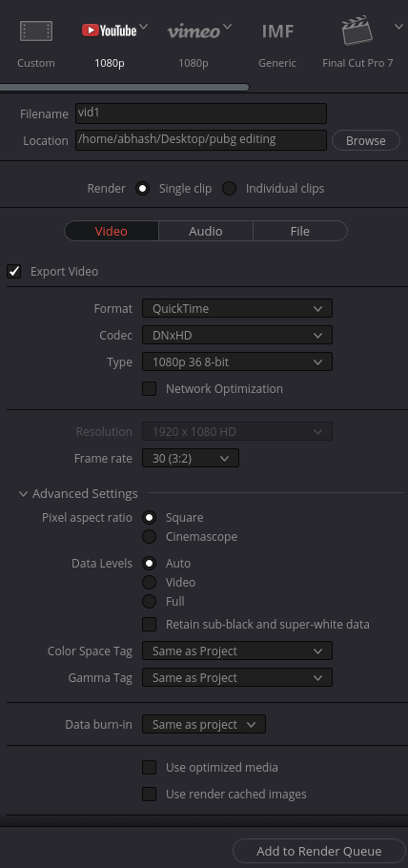Collapse the Advanced Settings section
This screenshot has width=408, height=868.
[23, 494]
